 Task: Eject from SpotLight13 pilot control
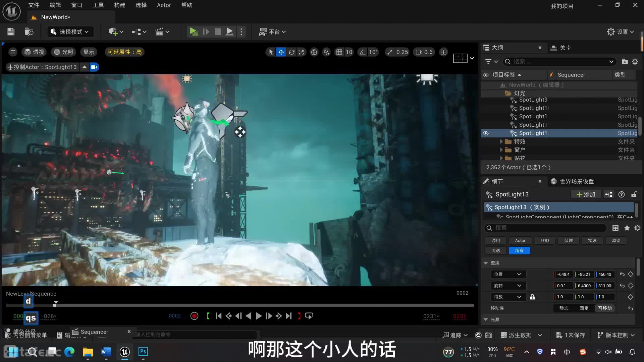click(85, 67)
